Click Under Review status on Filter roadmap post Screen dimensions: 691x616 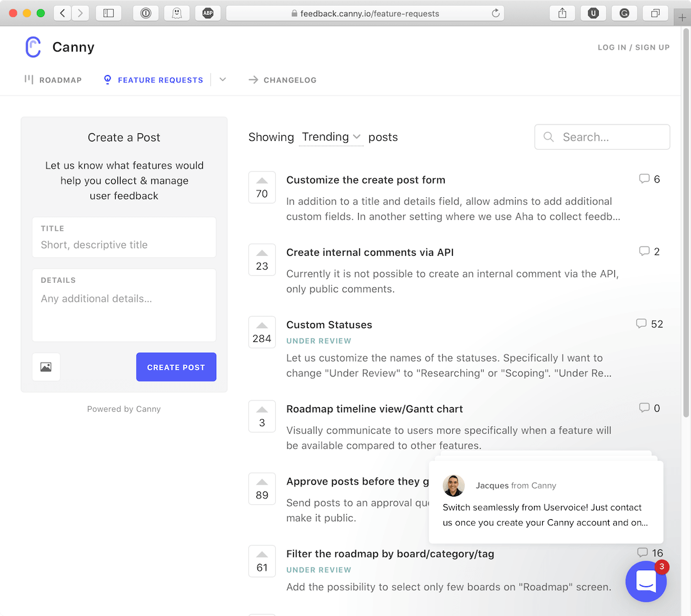coord(318,569)
